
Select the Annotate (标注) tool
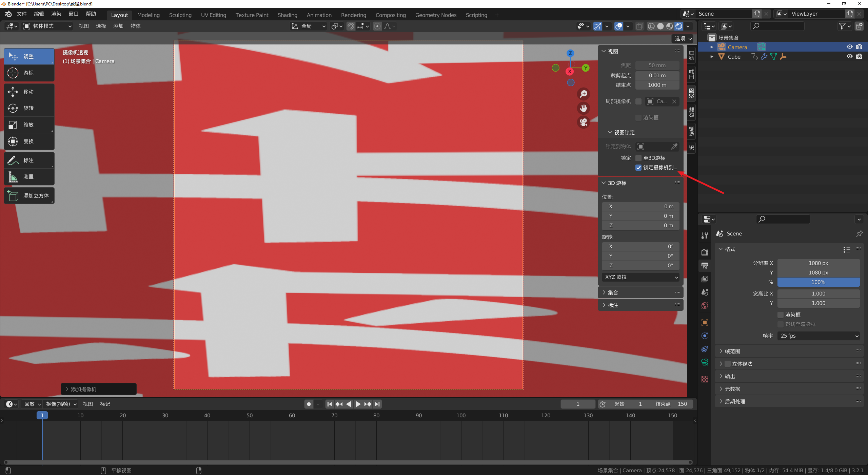tap(29, 160)
